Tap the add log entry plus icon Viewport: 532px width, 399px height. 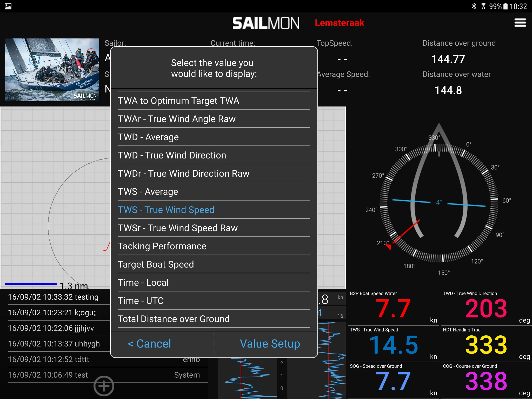coord(104,386)
